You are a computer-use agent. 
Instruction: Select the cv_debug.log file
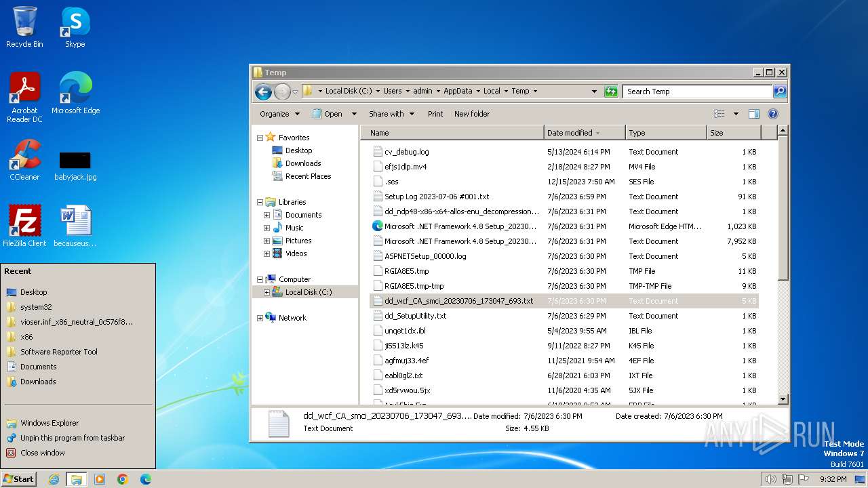pos(564,152)
